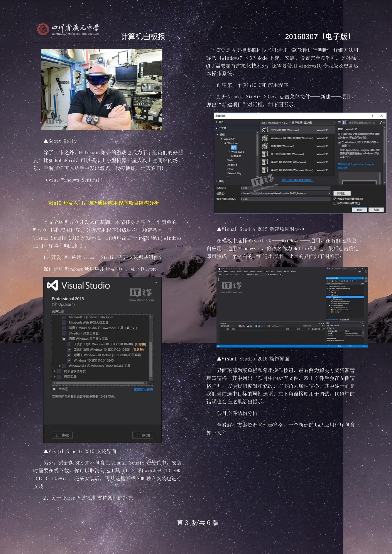Click the refresh icon in Solution Explorer toolbar
The image size is (392, 554).
342,281
